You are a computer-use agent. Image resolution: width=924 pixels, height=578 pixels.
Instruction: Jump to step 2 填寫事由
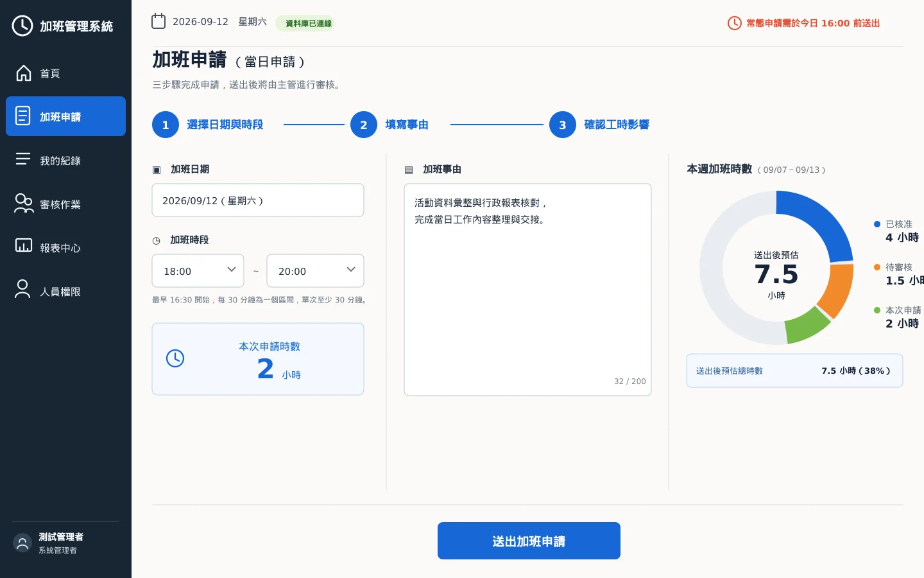pyautogui.click(x=389, y=125)
